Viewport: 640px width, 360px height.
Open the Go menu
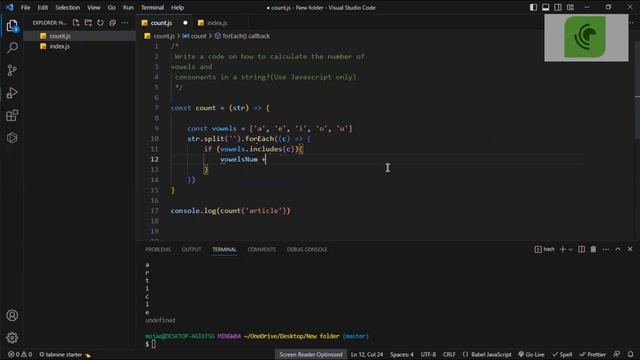[111, 7]
